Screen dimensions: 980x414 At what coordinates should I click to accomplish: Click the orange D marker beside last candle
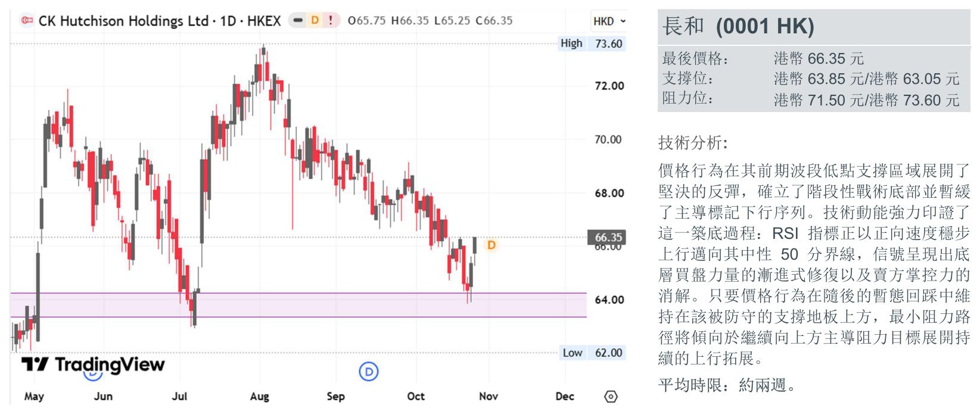(491, 245)
